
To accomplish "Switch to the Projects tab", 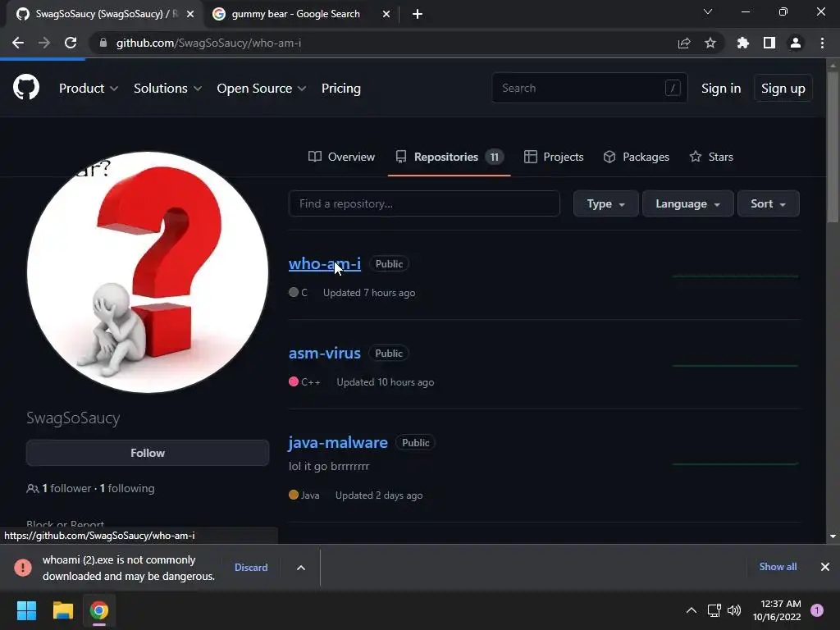I will [554, 157].
